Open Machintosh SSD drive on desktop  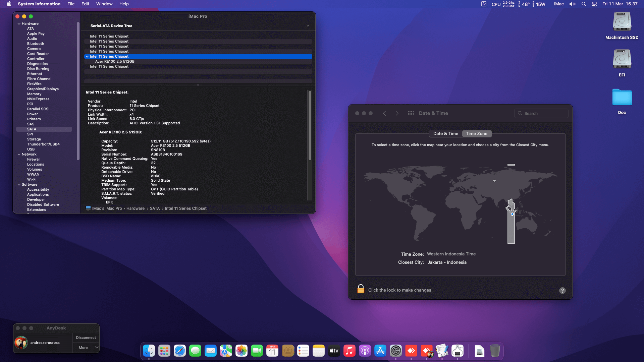pos(622,26)
